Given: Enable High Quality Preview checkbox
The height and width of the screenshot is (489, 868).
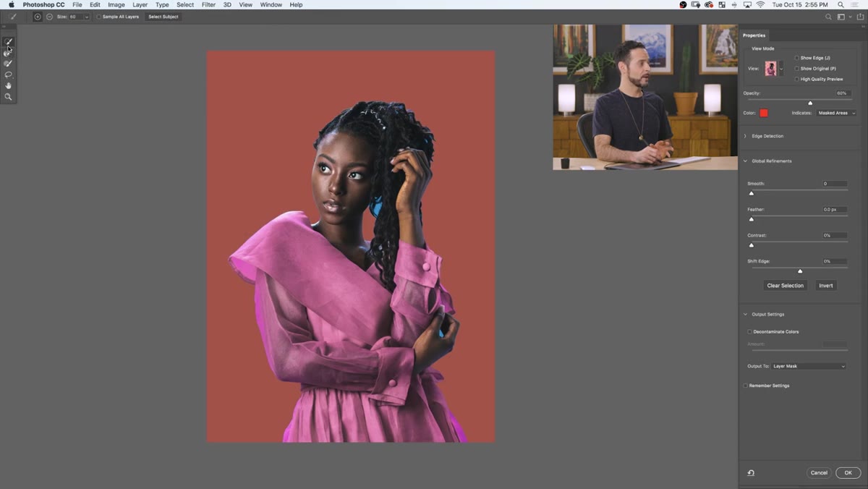Looking at the screenshot, I should click(797, 79).
